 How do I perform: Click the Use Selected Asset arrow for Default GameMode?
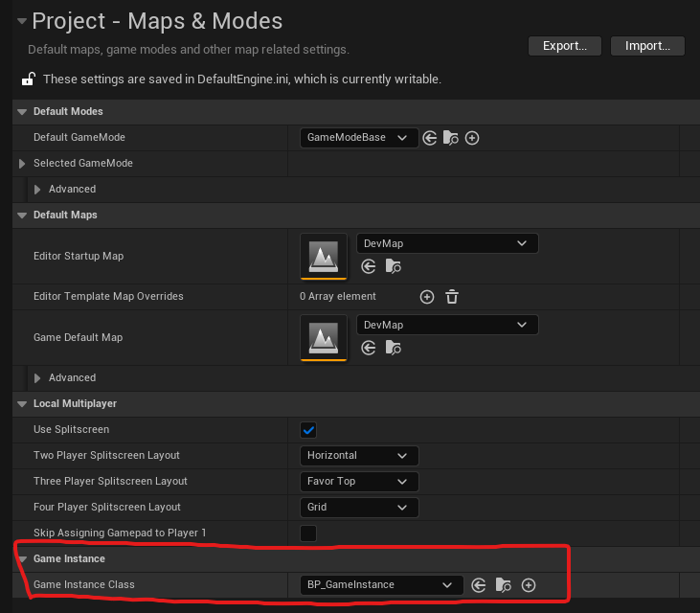click(429, 138)
